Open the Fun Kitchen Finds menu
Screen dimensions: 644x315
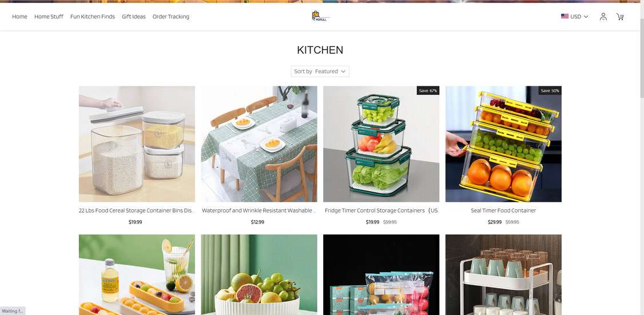click(x=93, y=17)
